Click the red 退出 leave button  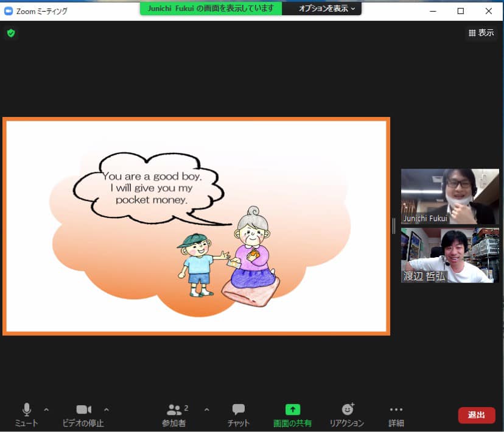[x=476, y=415]
